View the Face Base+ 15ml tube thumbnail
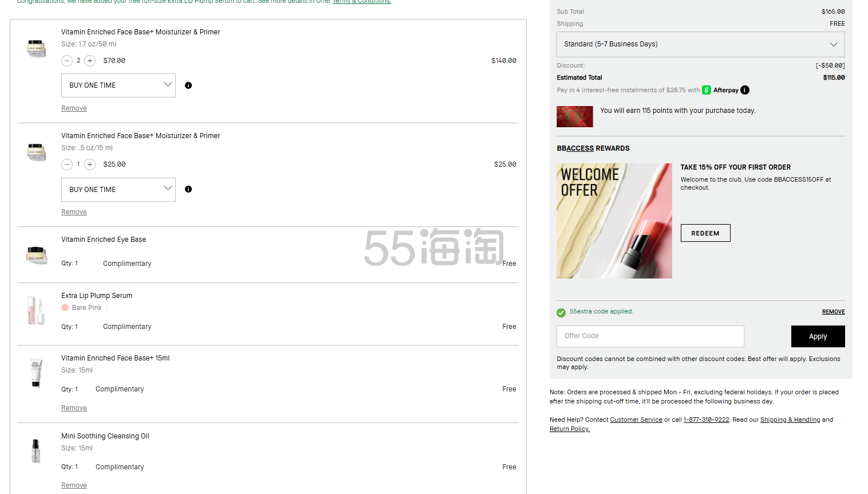The width and height of the screenshot is (868, 494). (x=36, y=373)
